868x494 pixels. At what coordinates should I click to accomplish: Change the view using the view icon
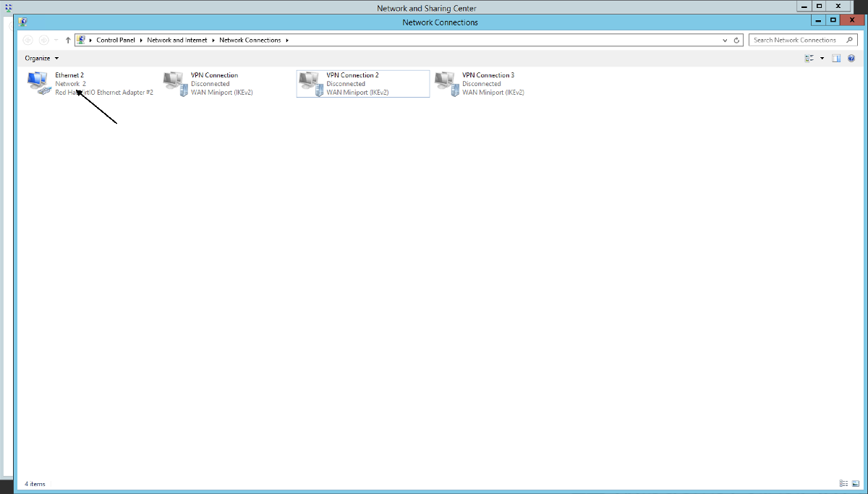(810, 58)
